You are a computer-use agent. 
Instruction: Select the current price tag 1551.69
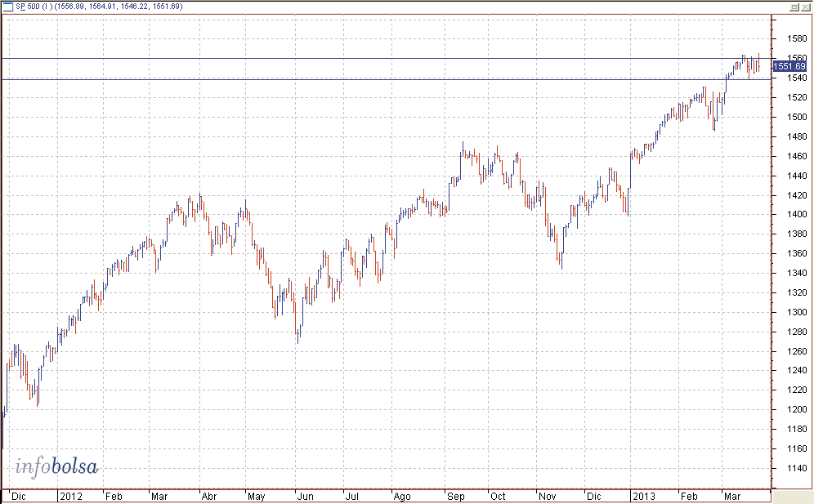point(789,66)
